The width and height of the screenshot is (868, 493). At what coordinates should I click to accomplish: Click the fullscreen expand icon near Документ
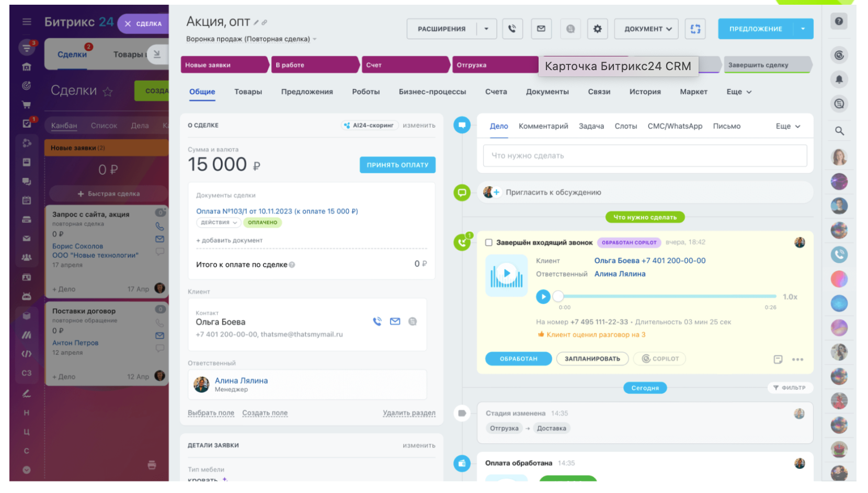click(695, 29)
